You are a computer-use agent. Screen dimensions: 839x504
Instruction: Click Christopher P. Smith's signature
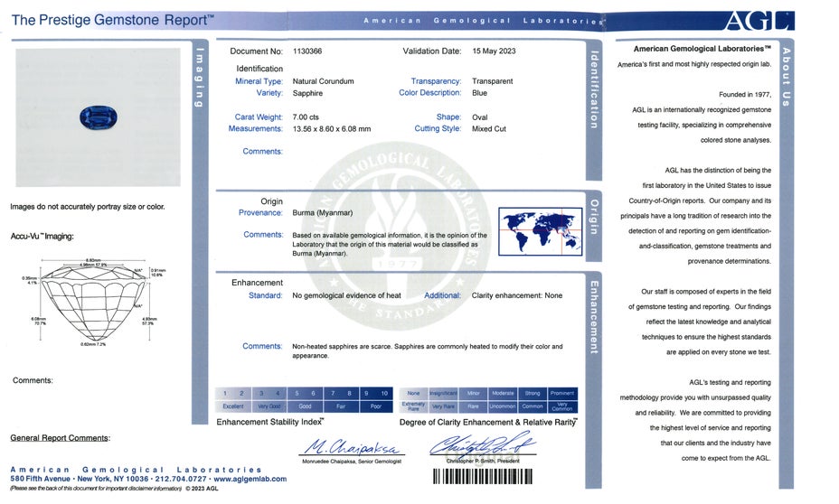pos(481,445)
